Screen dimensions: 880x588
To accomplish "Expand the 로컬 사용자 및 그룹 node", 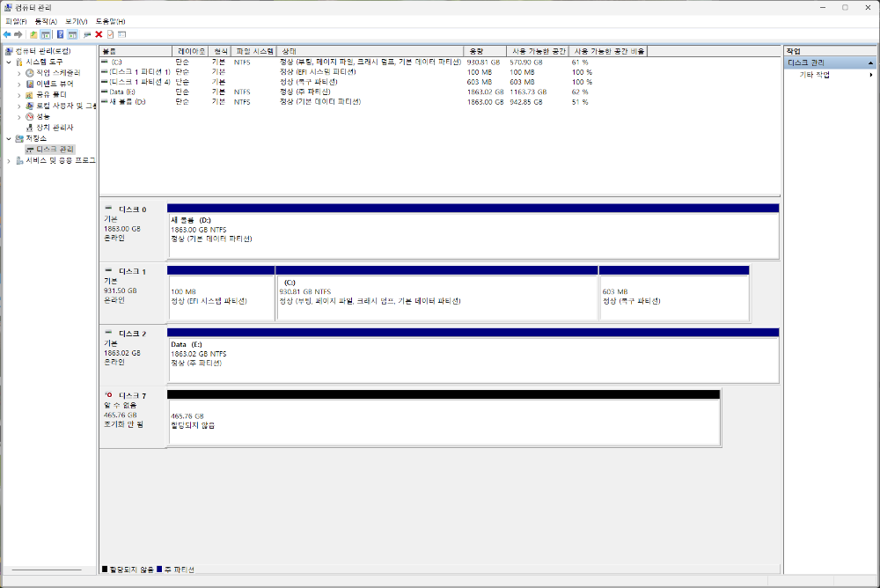I will (x=19, y=106).
